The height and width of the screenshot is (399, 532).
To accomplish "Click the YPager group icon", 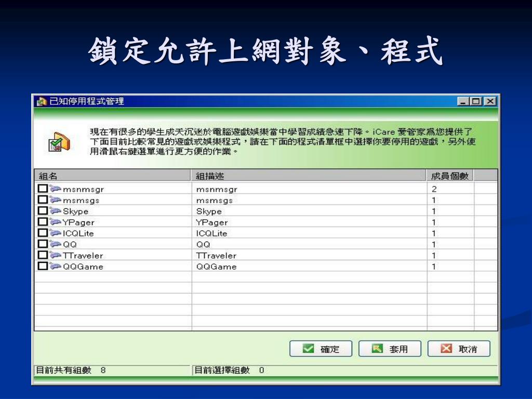I will pos(55,221).
